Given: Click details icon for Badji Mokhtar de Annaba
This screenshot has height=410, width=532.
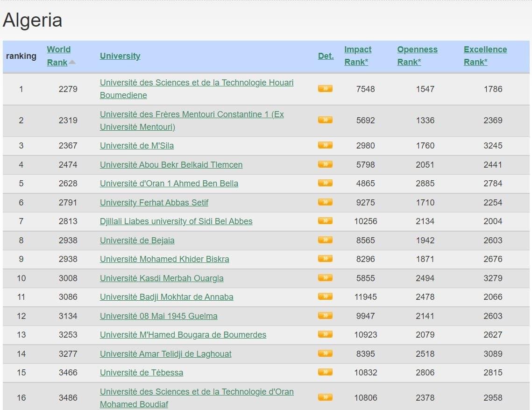Looking at the screenshot, I should [x=325, y=297].
